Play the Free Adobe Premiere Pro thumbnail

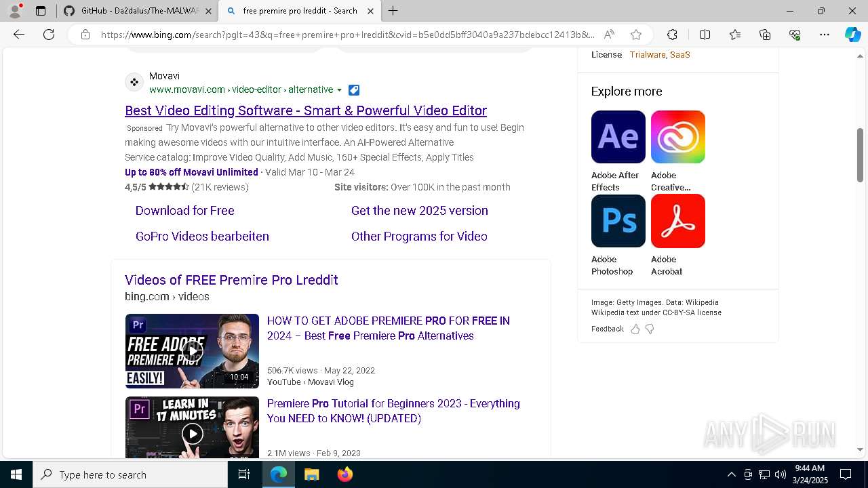coord(192,351)
